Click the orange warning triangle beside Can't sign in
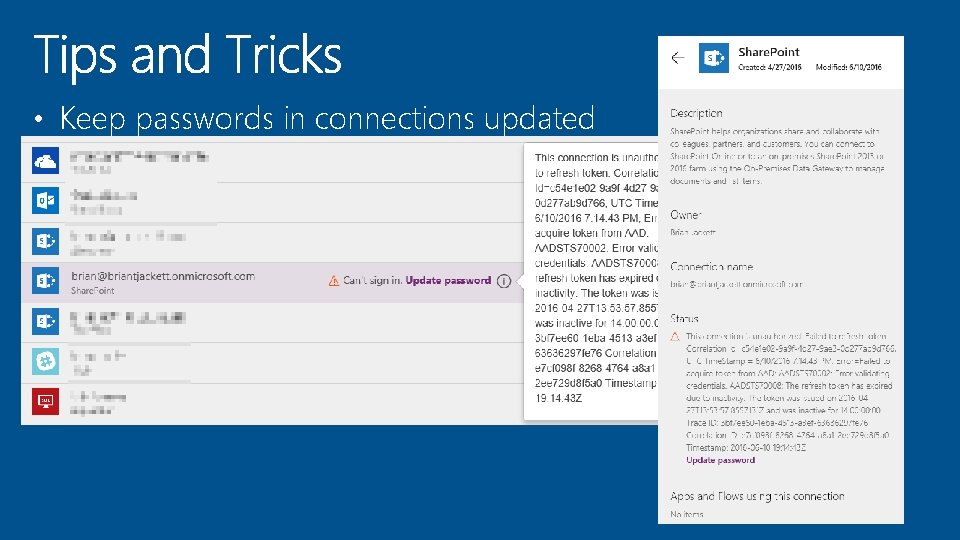Screen dimensions: 960x540 [334, 281]
